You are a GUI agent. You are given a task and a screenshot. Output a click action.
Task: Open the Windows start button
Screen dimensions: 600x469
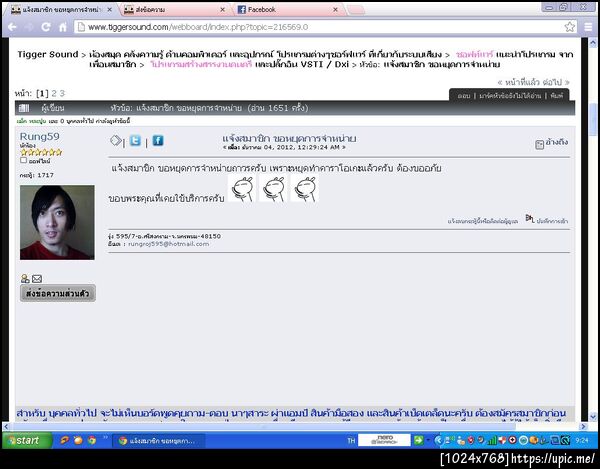pyautogui.click(x=27, y=440)
